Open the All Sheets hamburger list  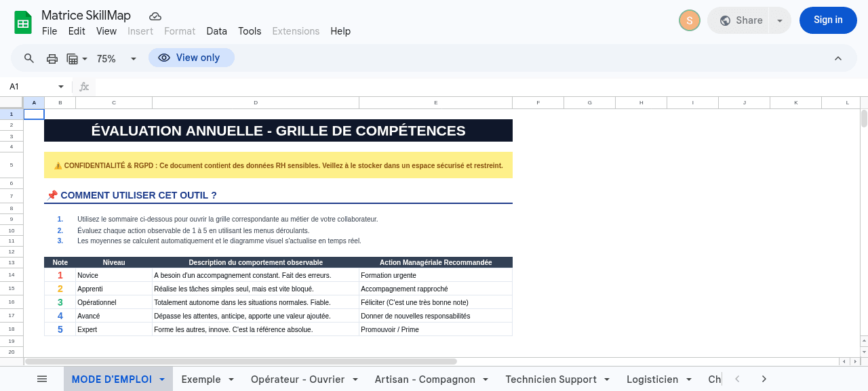(x=42, y=379)
